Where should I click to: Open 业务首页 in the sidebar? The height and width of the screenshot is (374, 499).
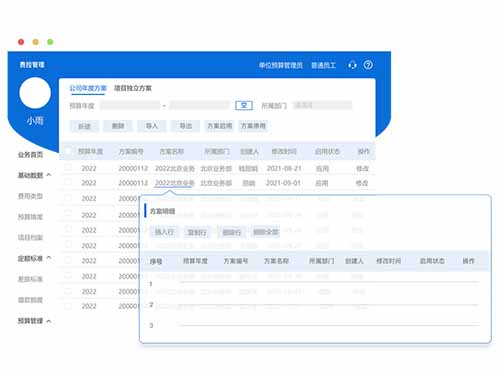(x=30, y=155)
